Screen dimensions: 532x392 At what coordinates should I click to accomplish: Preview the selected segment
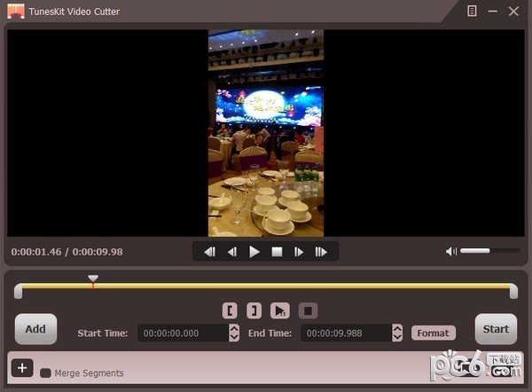(x=280, y=310)
